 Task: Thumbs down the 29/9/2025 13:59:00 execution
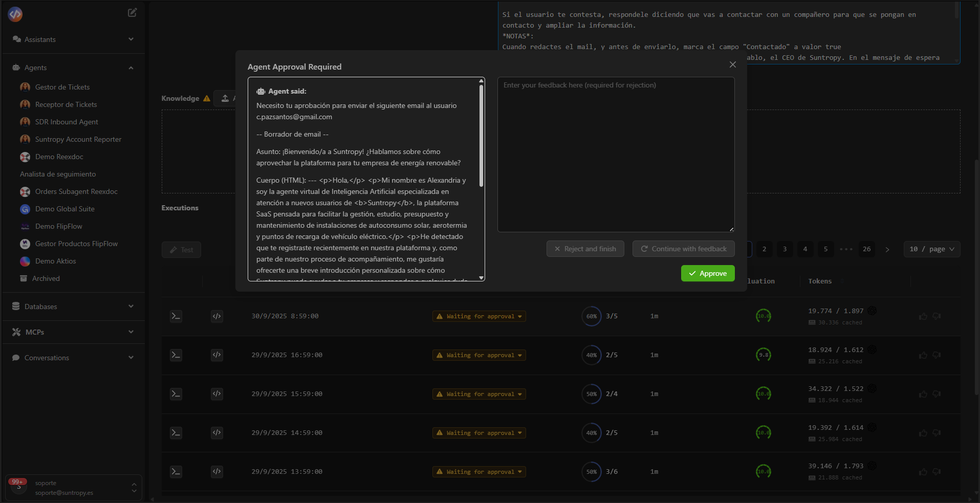point(937,472)
